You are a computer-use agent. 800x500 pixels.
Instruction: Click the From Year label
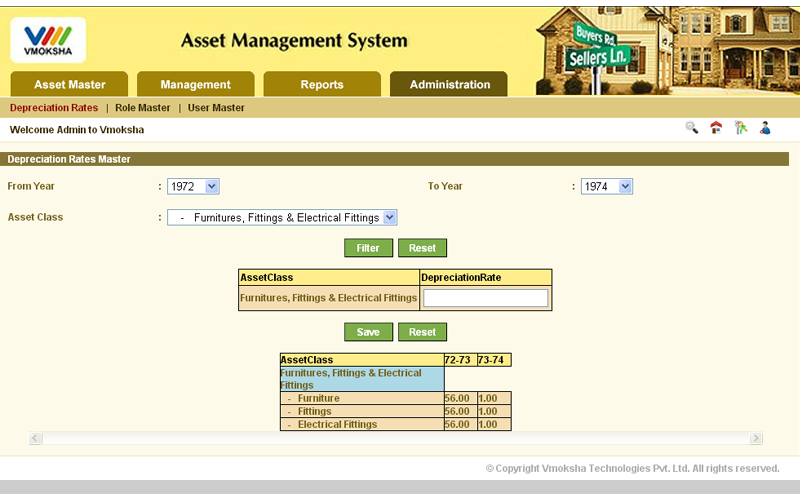click(31, 186)
